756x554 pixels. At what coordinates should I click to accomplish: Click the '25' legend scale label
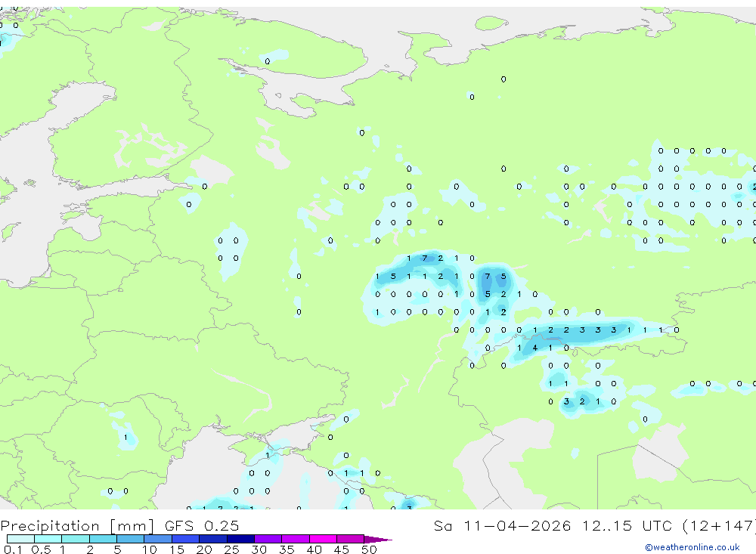click(231, 549)
